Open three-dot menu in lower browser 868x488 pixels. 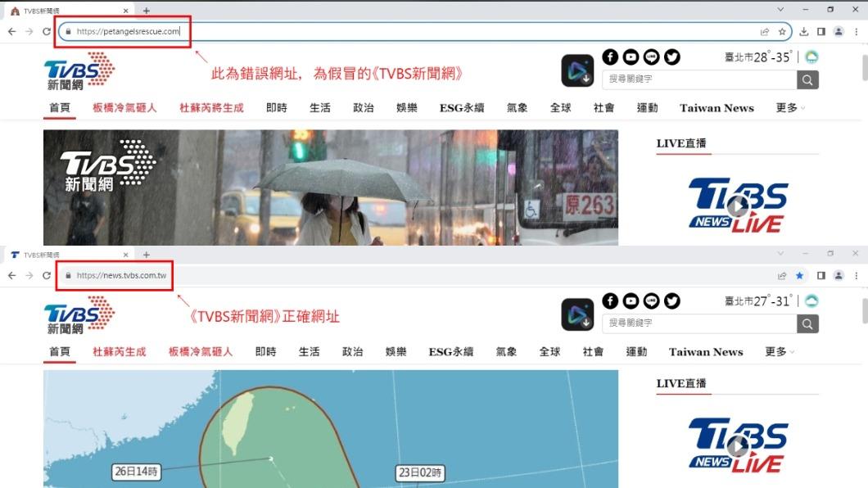[x=857, y=276]
